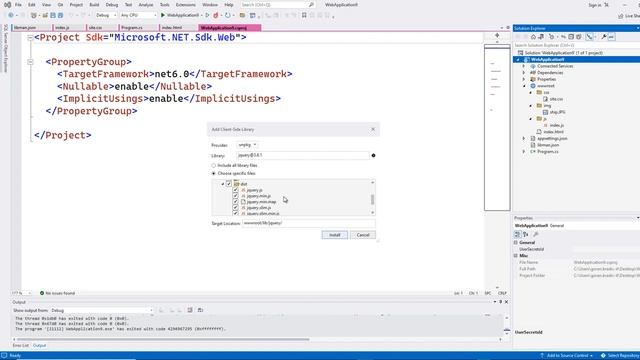Click the clear output icon in Output panel

[x=190, y=310]
